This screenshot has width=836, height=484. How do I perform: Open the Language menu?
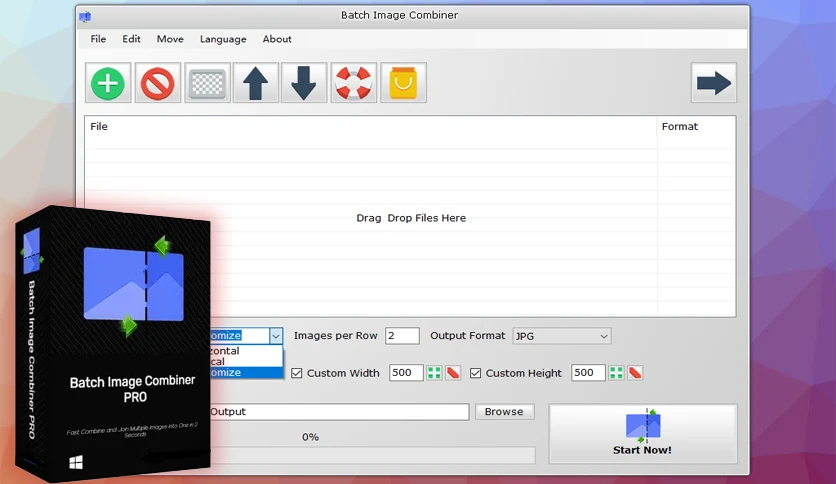tap(223, 39)
